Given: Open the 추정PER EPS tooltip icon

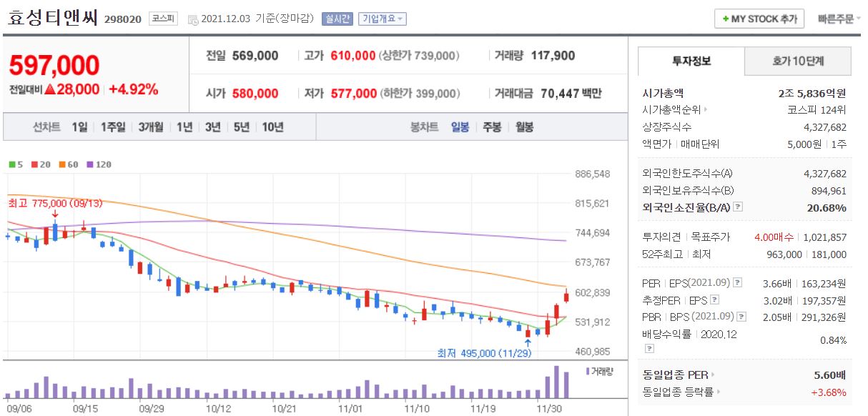Looking at the screenshot, I should click(714, 300).
